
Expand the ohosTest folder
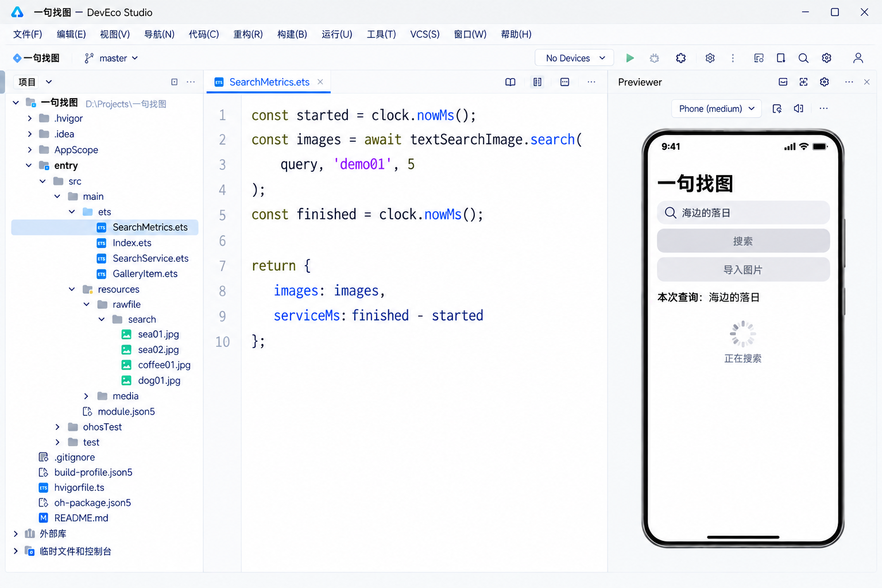[57, 427]
